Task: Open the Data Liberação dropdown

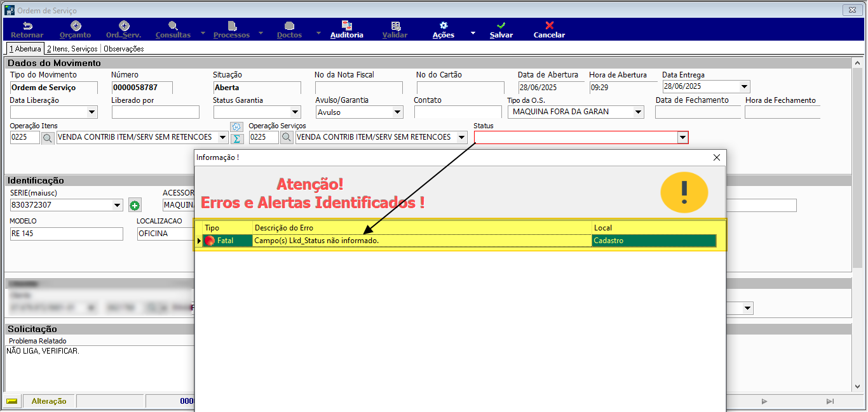Action: [92, 112]
